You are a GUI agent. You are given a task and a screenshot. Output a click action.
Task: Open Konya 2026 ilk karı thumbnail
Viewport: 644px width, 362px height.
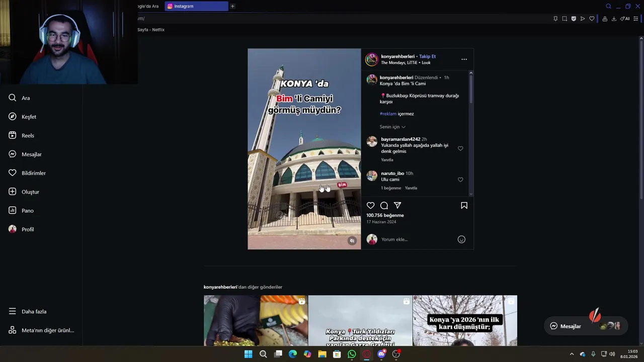click(x=465, y=321)
